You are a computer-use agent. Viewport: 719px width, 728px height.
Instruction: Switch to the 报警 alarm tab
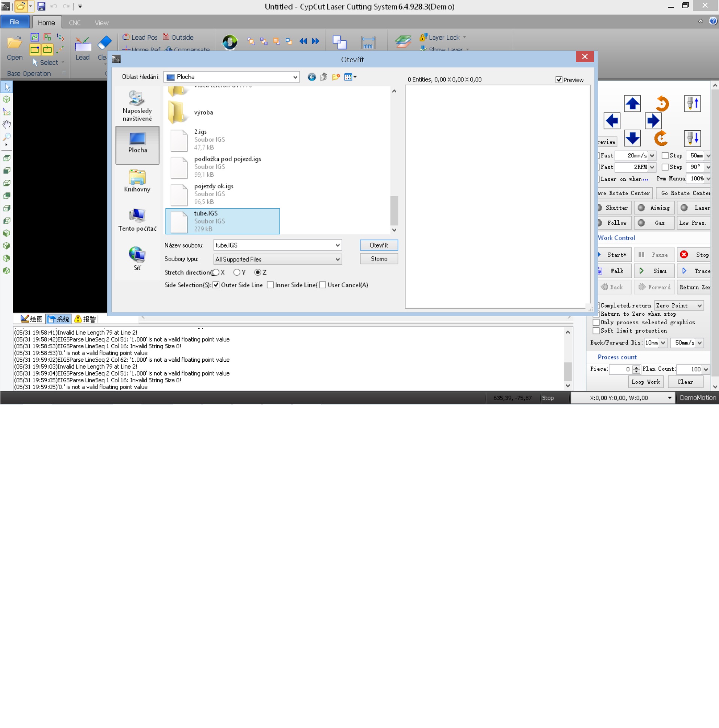click(x=85, y=319)
